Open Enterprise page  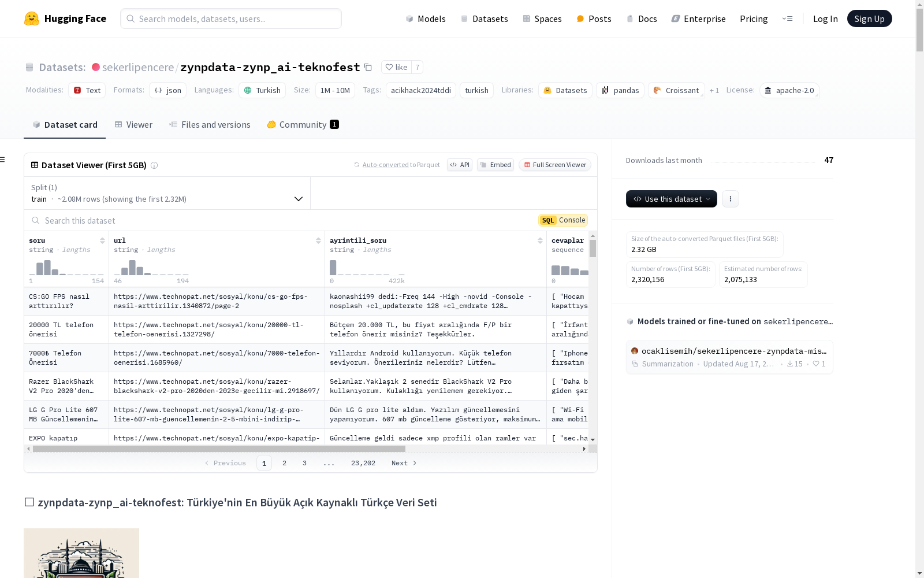click(698, 18)
